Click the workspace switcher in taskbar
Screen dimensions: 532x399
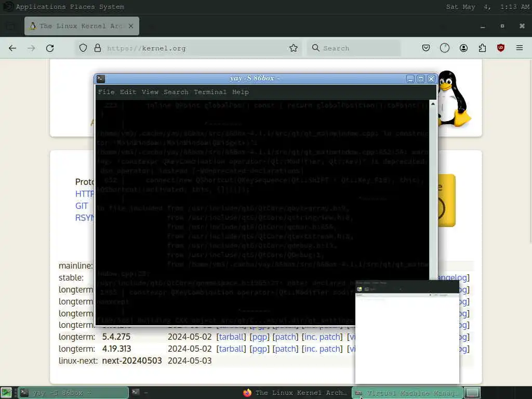tap(472, 393)
